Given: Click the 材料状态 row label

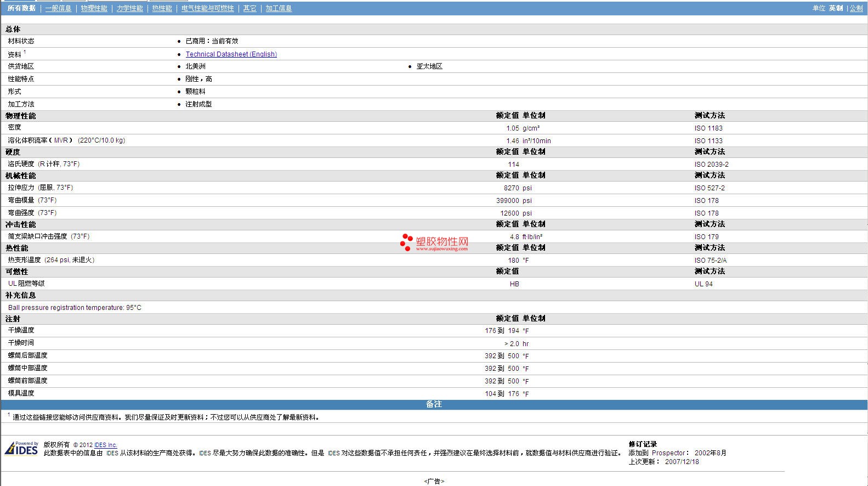Looking at the screenshot, I should pyautogui.click(x=21, y=41).
